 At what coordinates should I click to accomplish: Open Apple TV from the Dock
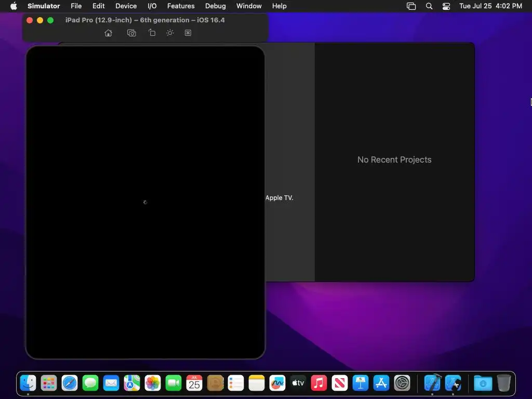pos(298,383)
